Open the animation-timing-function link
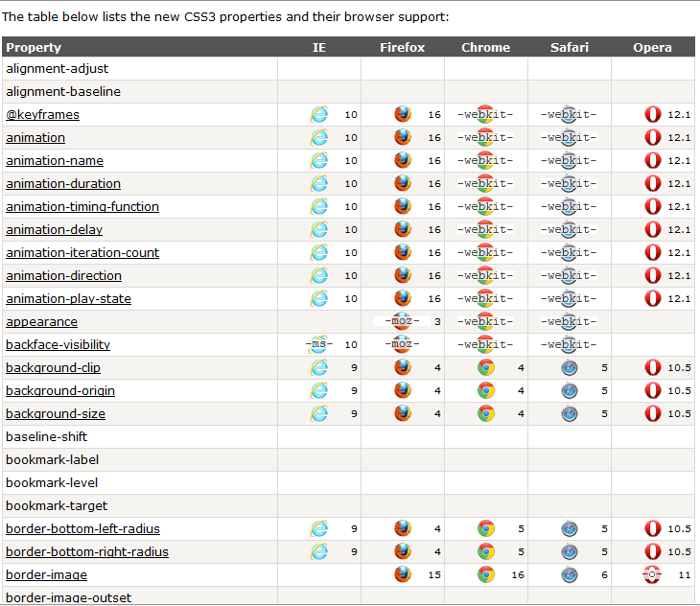Viewport: 700px width, 606px height. click(x=82, y=206)
